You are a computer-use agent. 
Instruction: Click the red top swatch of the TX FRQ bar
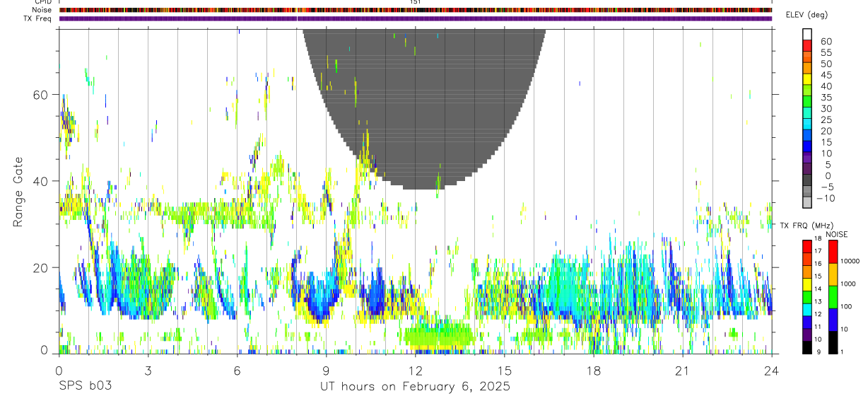tap(807, 246)
